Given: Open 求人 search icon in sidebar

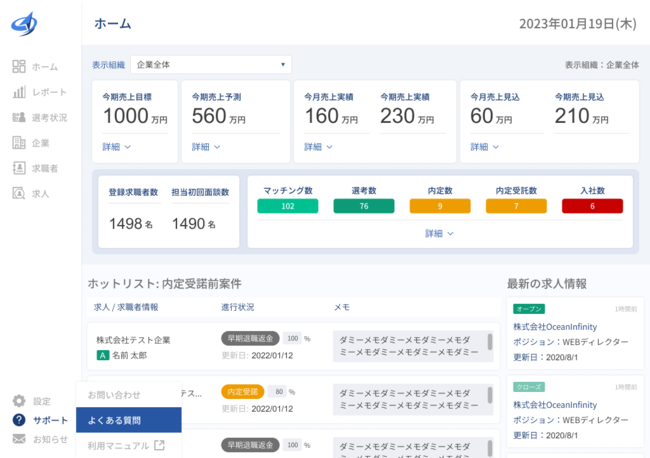Looking at the screenshot, I should click(x=19, y=193).
